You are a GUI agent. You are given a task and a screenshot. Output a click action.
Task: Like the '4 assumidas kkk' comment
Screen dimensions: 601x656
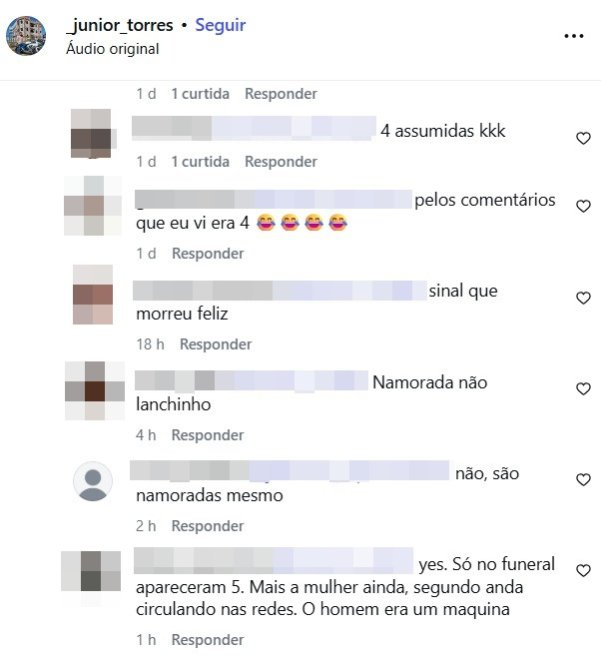point(583,138)
